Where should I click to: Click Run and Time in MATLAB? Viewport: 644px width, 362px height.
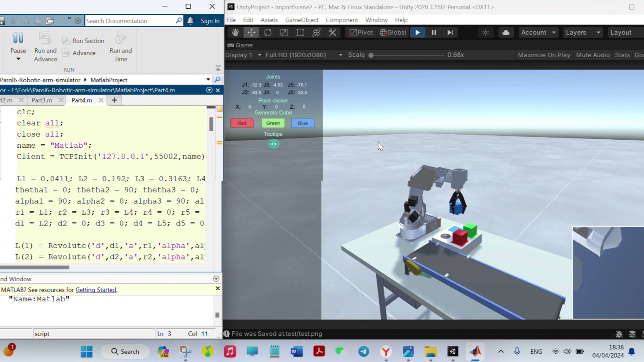point(121,47)
